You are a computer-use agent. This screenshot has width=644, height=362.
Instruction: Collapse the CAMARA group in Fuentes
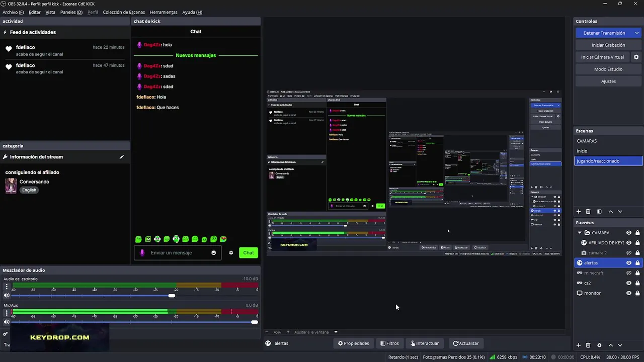click(x=579, y=233)
